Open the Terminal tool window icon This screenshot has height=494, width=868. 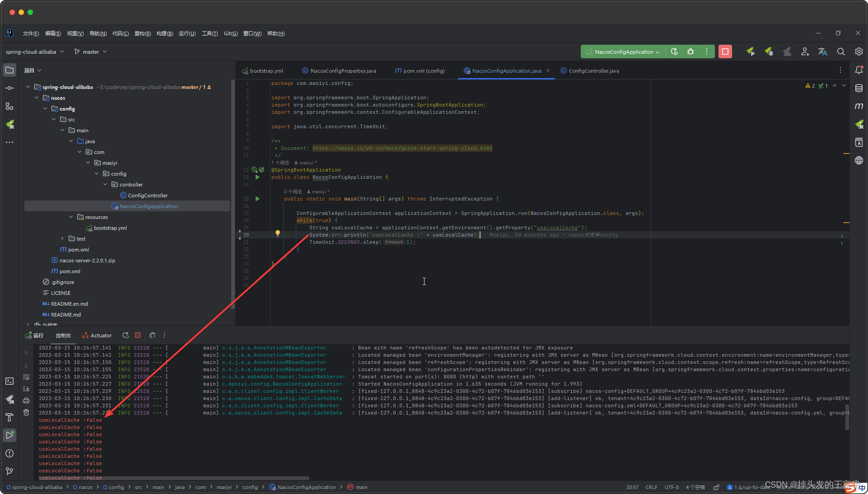tap(9, 381)
